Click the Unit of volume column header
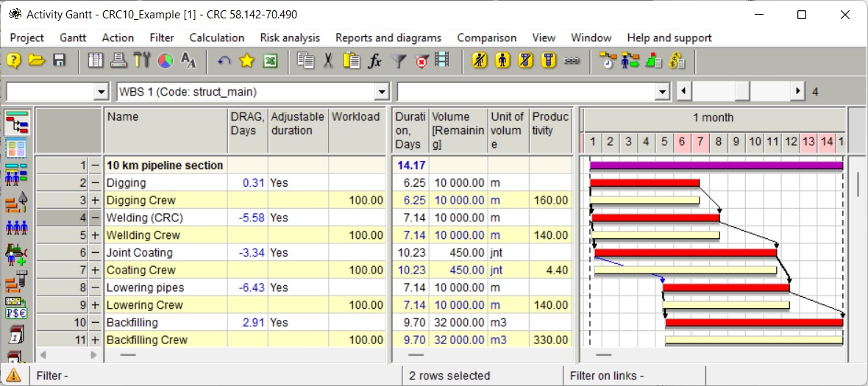This screenshot has width=868, height=386. [x=508, y=131]
